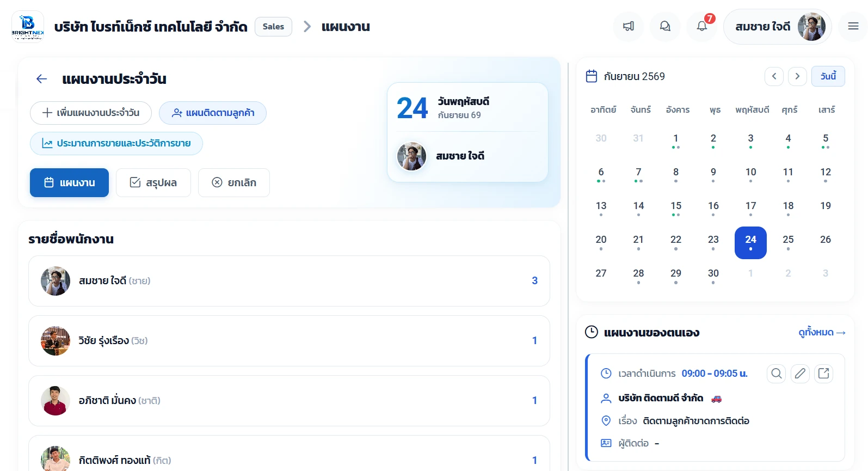Open the announcements megaphone icon
The height and width of the screenshot is (471, 868).
[629, 26]
